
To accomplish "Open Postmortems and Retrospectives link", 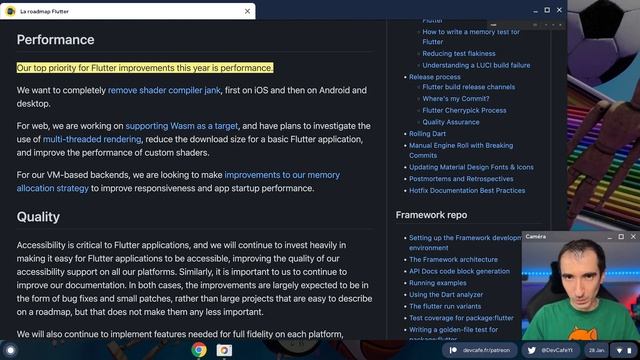I will [x=461, y=179].
